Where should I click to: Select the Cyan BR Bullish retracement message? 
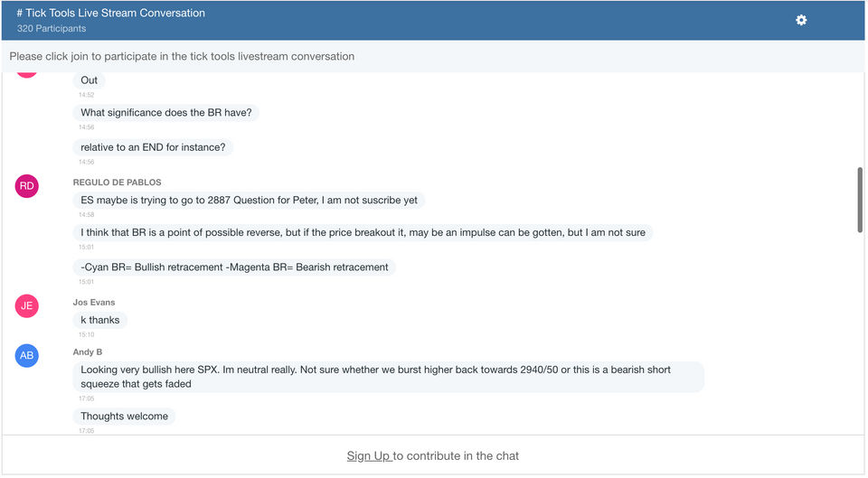point(234,267)
